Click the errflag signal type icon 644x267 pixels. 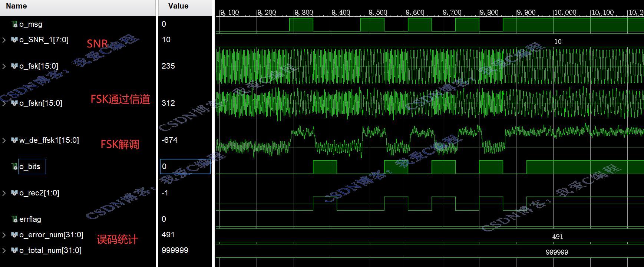(14, 219)
